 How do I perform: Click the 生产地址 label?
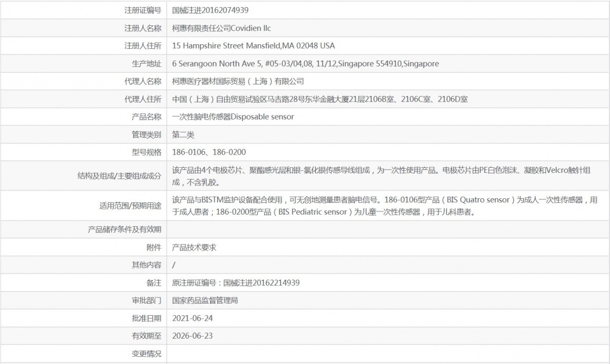(146, 64)
